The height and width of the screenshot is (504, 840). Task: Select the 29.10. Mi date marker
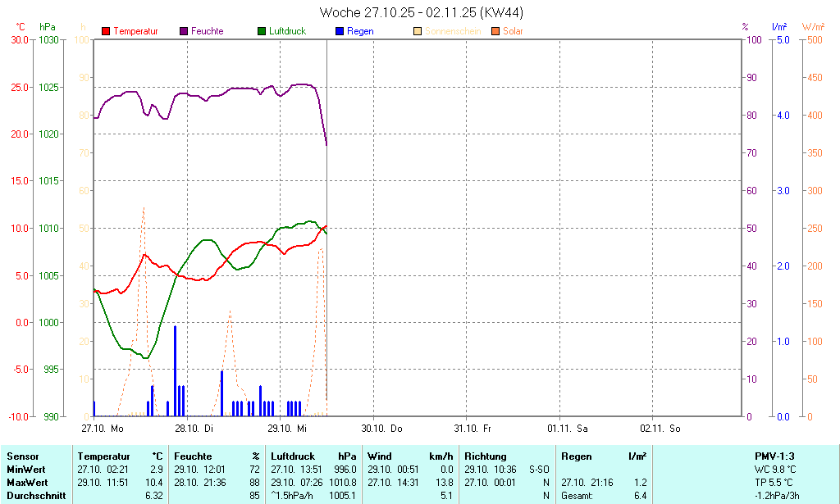[289, 428]
